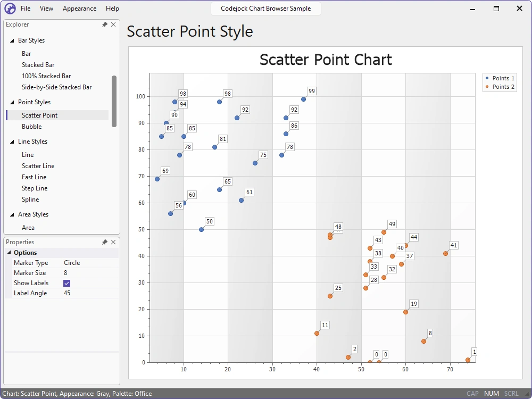Collapse the Point Styles group
The height and width of the screenshot is (399, 532).
coord(12,103)
